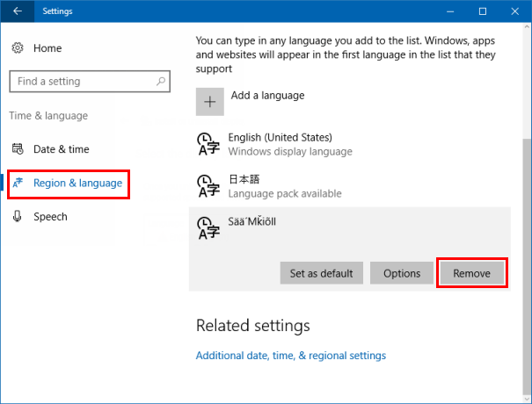
Task: Open the Date & time settings page
Action: tap(61, 149)
